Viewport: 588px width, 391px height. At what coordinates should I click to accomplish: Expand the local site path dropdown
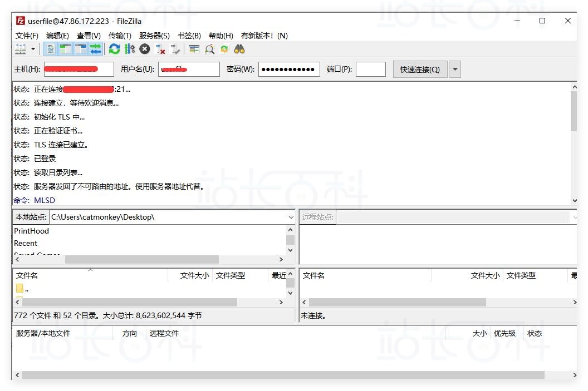290,217
